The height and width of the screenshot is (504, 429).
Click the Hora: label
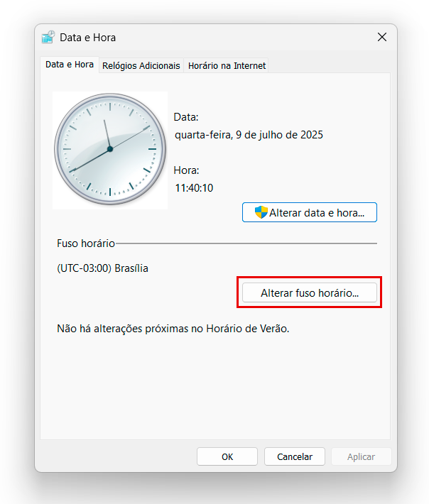[x=187, y=170]
